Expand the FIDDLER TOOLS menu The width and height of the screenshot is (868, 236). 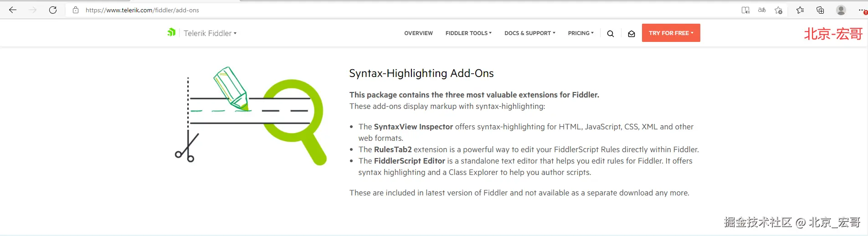point(468,33)
